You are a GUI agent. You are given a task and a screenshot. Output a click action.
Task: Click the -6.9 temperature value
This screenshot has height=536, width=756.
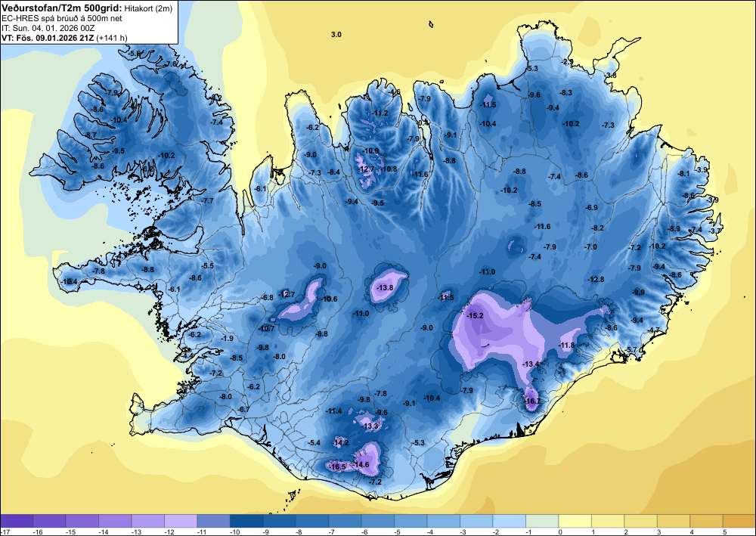click(592, 207)
